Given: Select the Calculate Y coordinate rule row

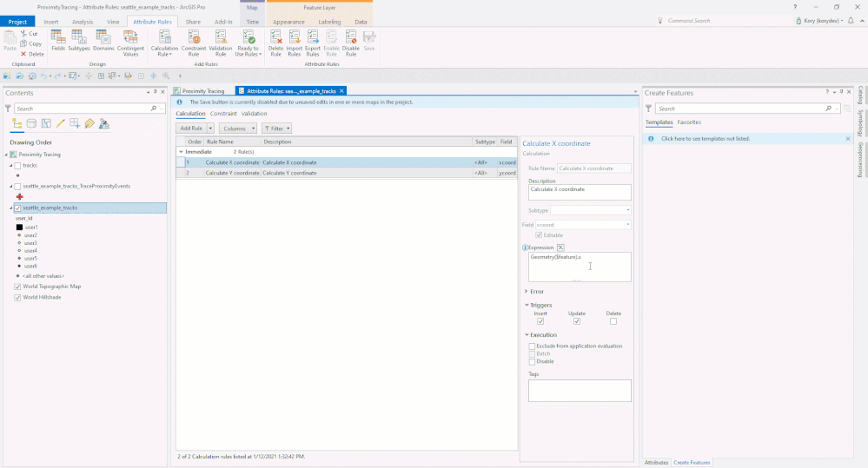Looking at the screenshot, I should tap(347, 173).
